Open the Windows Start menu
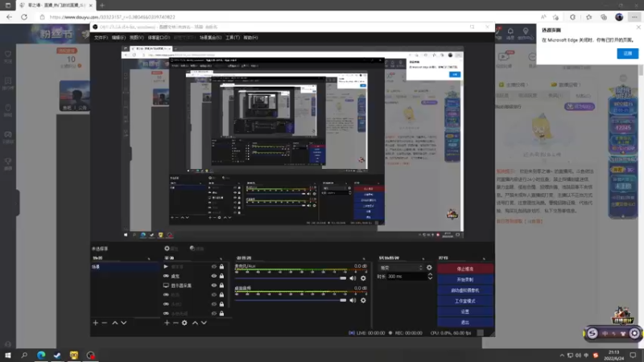 [x=8, y=355]
